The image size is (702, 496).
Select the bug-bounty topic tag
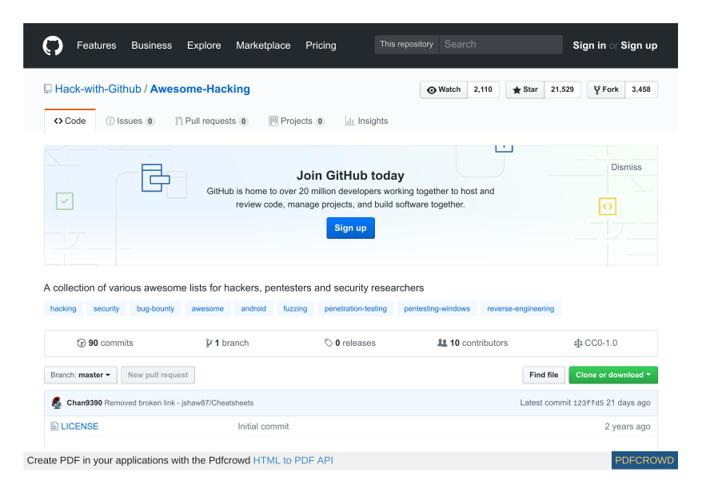point(155,309)
